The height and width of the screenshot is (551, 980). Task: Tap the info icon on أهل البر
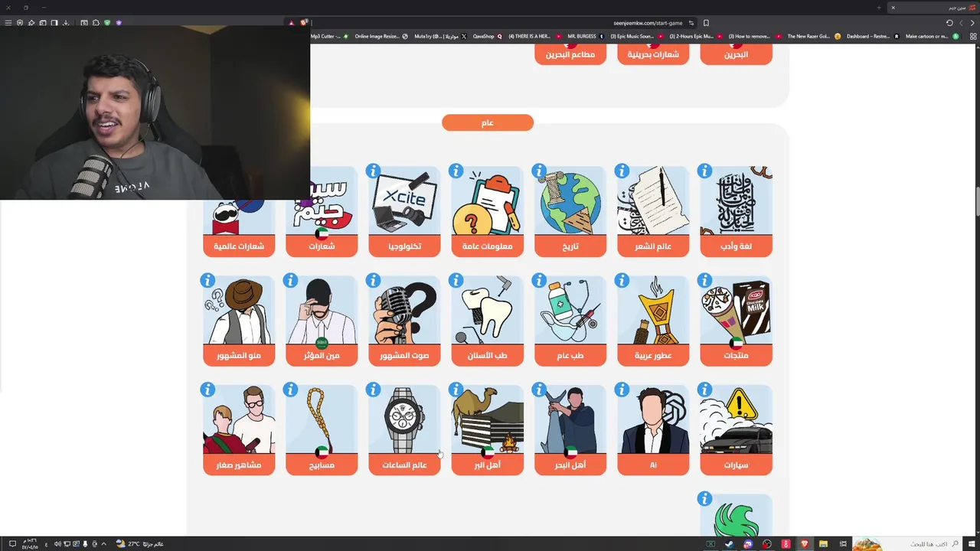tap(456, 390)
